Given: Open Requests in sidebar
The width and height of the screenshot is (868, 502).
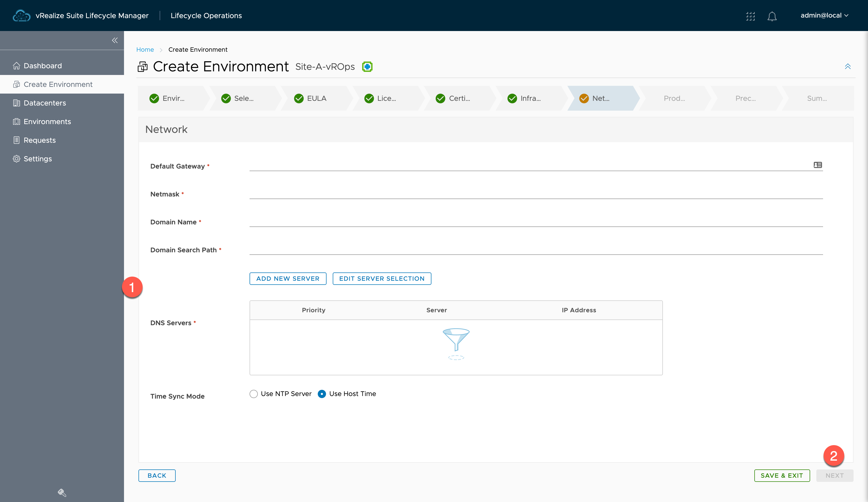Looking at the screenshot, I should click(62, 140).
